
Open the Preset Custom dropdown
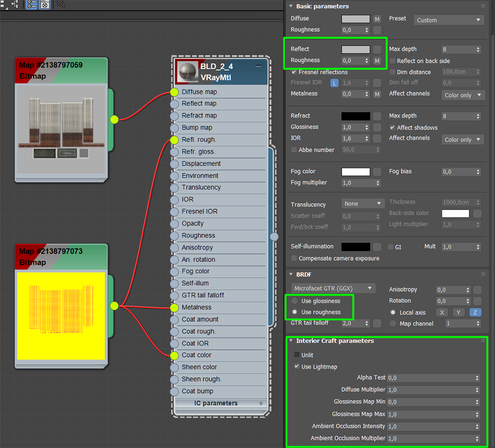coord(449,20)
